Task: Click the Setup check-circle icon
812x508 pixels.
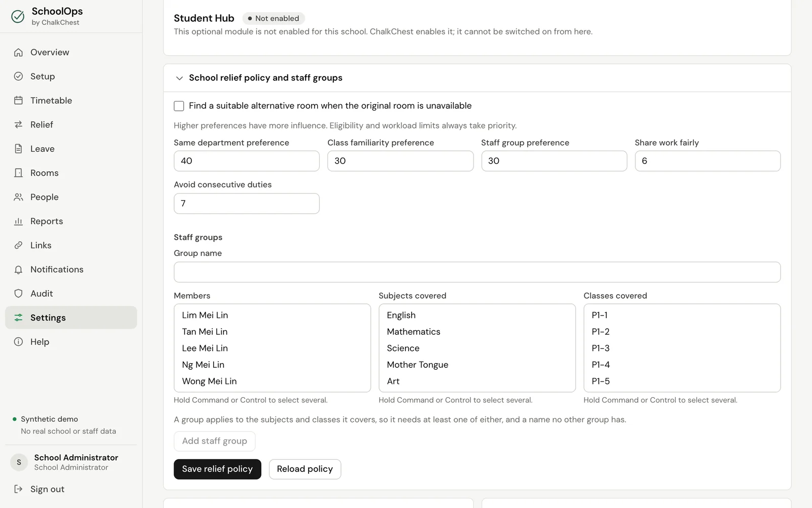Action: 18,76
